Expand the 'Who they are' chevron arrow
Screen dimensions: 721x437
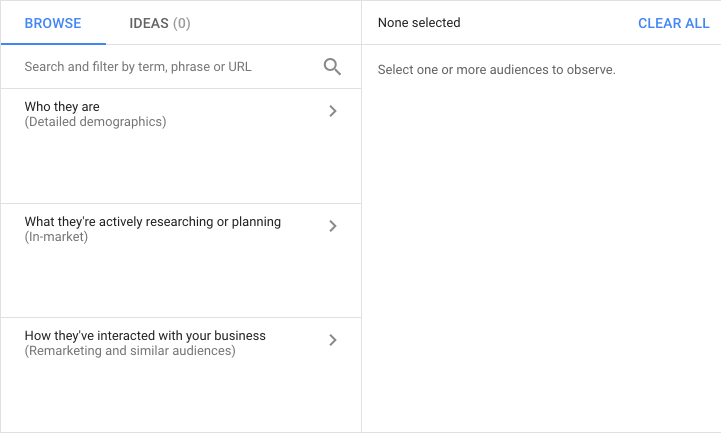[x=333, y=112]
